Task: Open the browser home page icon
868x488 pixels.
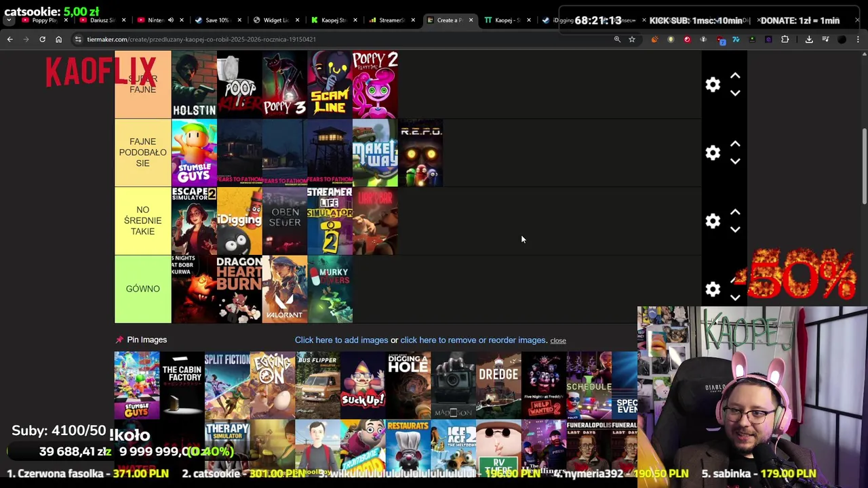Action: tap(58, 39)
